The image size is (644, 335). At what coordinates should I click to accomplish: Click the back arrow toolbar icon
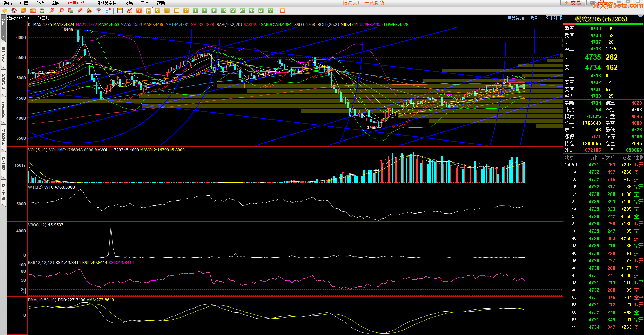pos(5,11)
